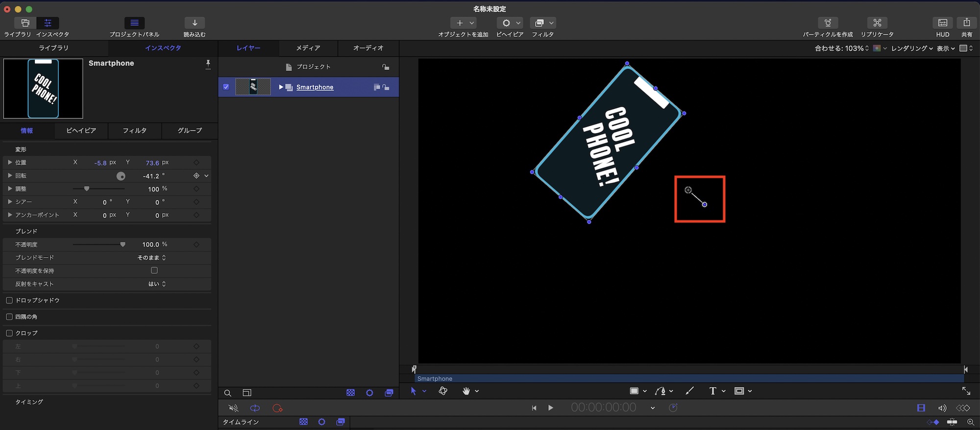Click the Share (共有) icon

[x=966, y=23]
